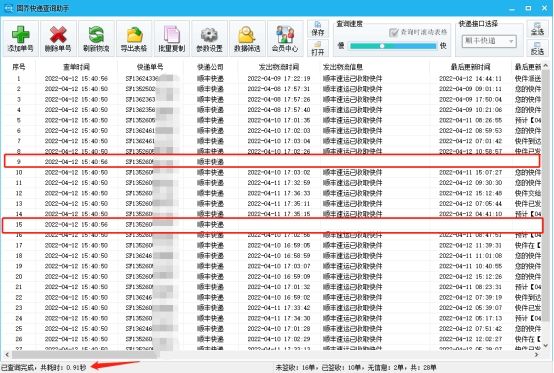Select row 15 with empty logistics info

tap(272, 225)
